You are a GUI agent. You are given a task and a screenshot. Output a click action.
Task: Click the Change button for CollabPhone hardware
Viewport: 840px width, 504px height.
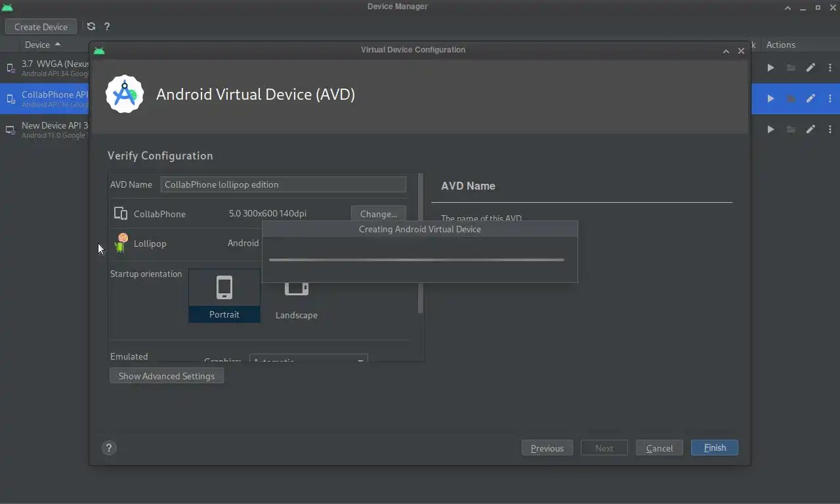tap(378, 214)
